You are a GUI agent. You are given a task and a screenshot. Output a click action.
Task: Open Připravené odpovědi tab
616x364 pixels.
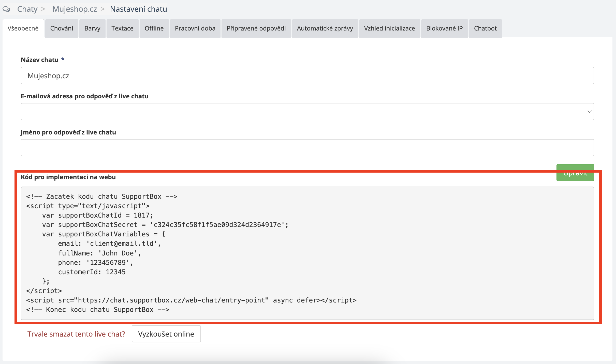pos(256,28)
